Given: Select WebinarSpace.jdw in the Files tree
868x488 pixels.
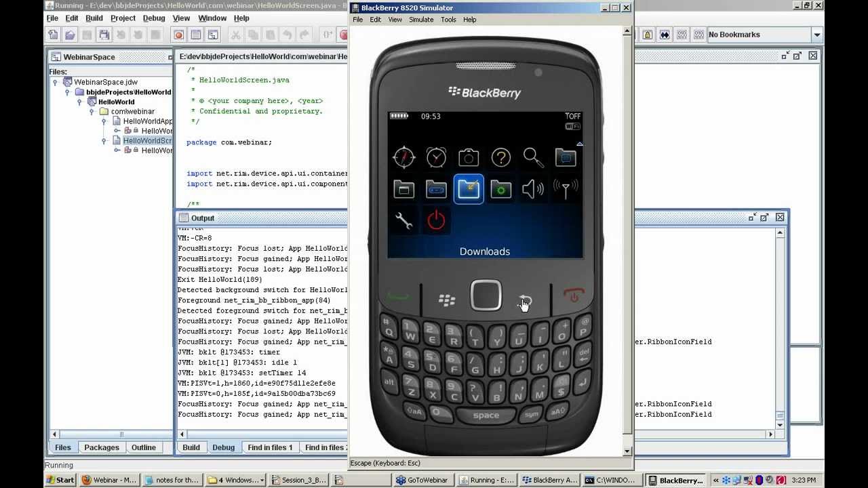Looking at the screenshot, I should [106, 82].
